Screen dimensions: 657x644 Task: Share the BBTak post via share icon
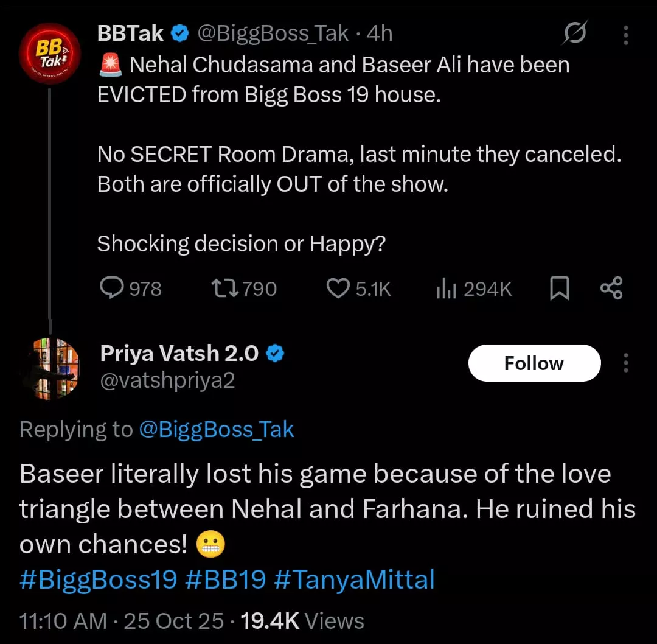point(611,289)
